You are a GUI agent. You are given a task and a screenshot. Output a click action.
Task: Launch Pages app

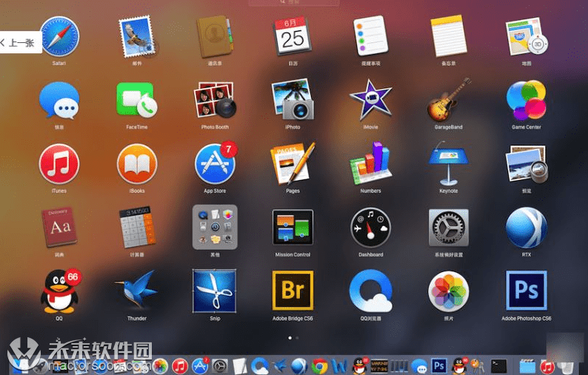(293, 163)
